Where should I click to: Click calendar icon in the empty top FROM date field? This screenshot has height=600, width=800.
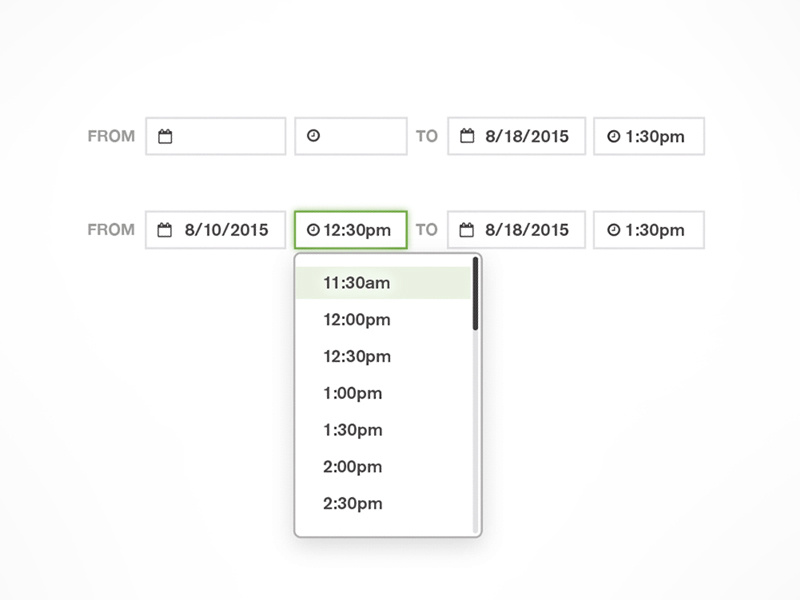pyautogui.click(x=165, y=137)
